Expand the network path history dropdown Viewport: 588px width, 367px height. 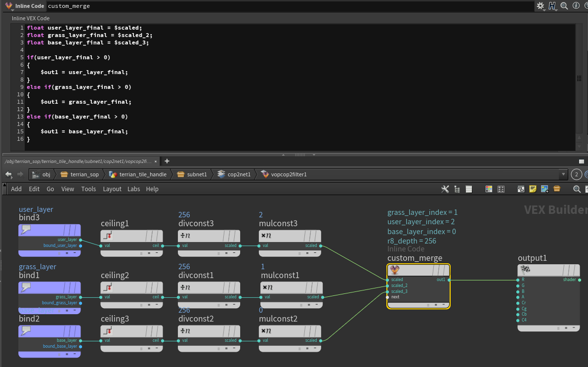(563, 174)
